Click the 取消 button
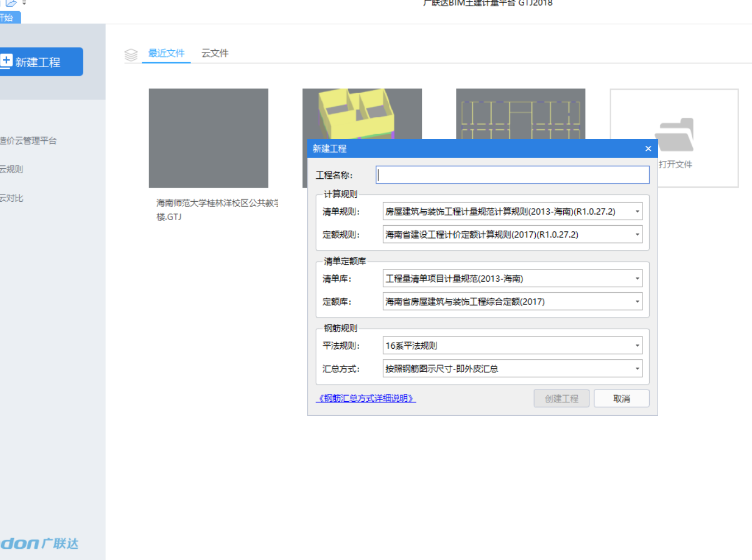 pyautogui.click(x=621, y=398)
